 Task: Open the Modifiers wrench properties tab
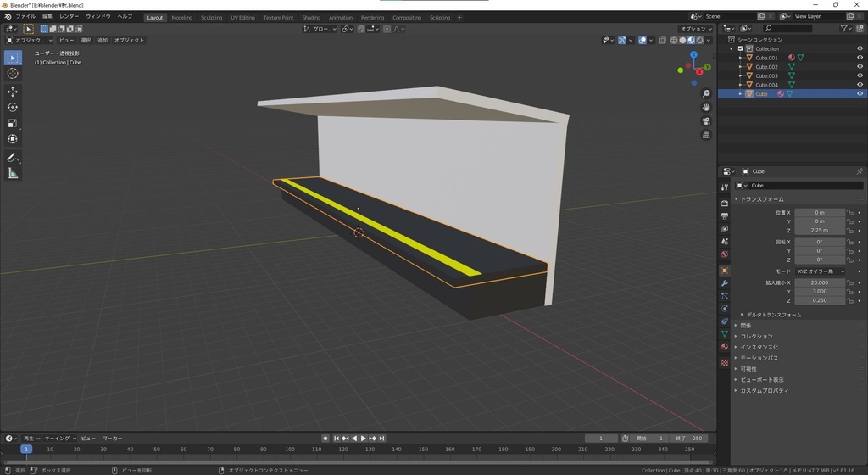[x=725, y=283]
